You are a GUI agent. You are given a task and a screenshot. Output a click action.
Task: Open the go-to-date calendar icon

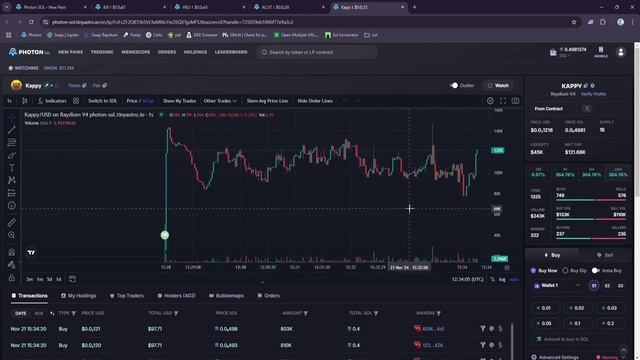click(x=72, y=279)
